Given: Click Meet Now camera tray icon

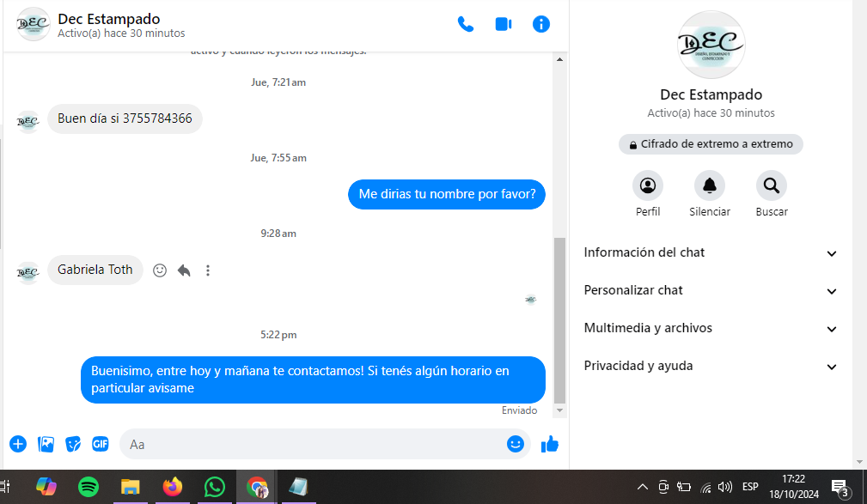Looking at the screenshot, I should [x=663, y=487].
